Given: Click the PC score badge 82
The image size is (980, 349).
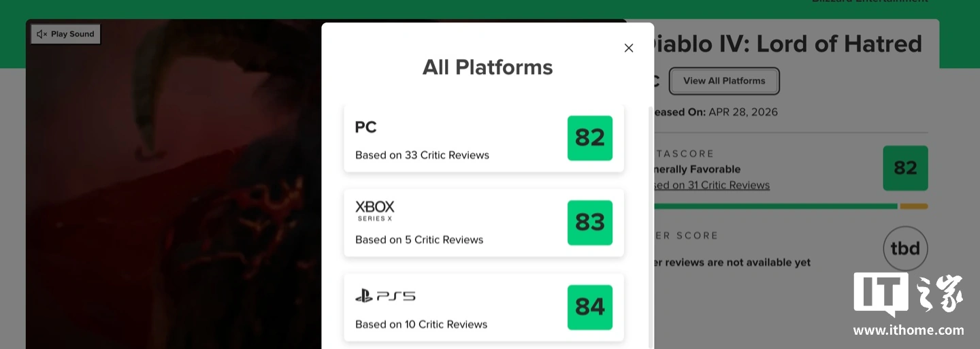Looking at the screenshot, I should point(590,138).
